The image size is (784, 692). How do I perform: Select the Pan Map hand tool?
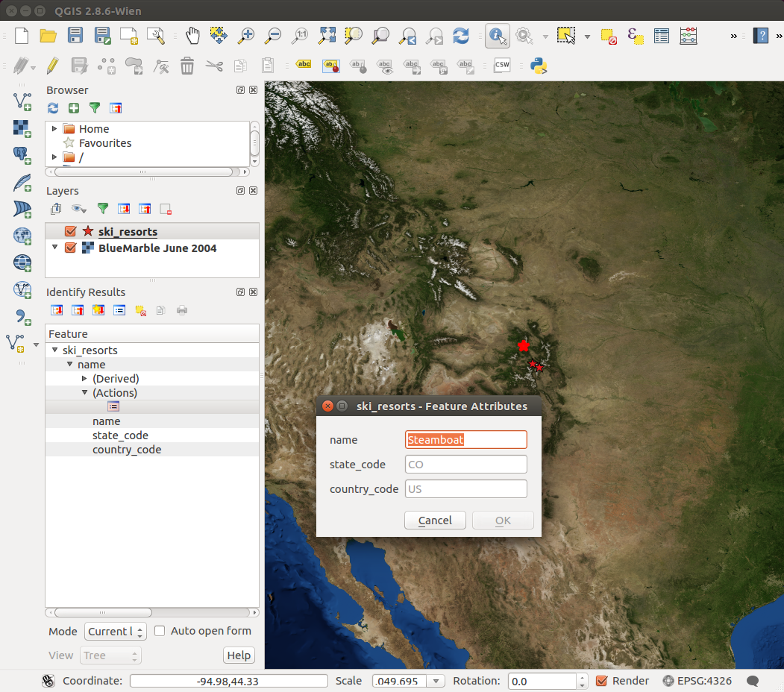tap(192, 36)
